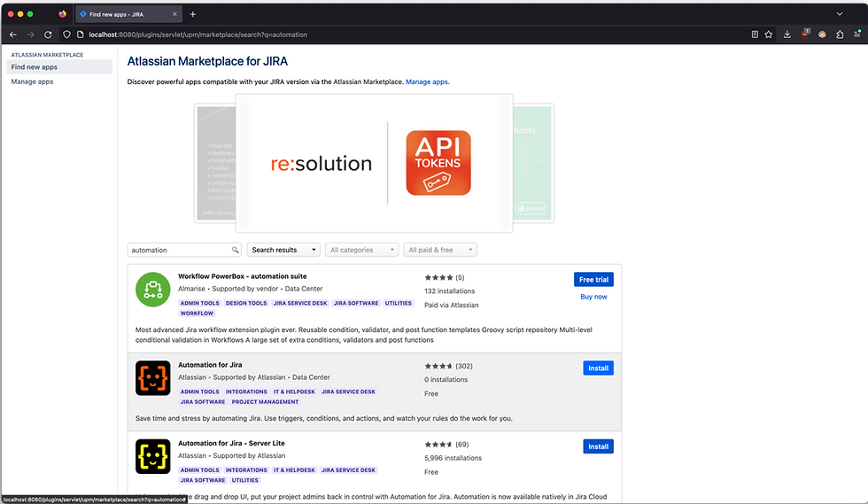Open the All categories dropdown

click(362, 250)
